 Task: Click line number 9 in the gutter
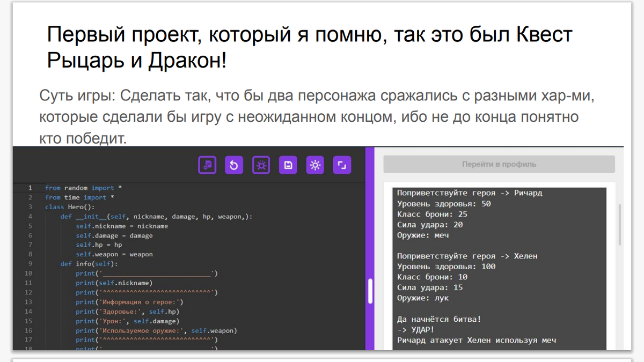click(x=30, y=264)
